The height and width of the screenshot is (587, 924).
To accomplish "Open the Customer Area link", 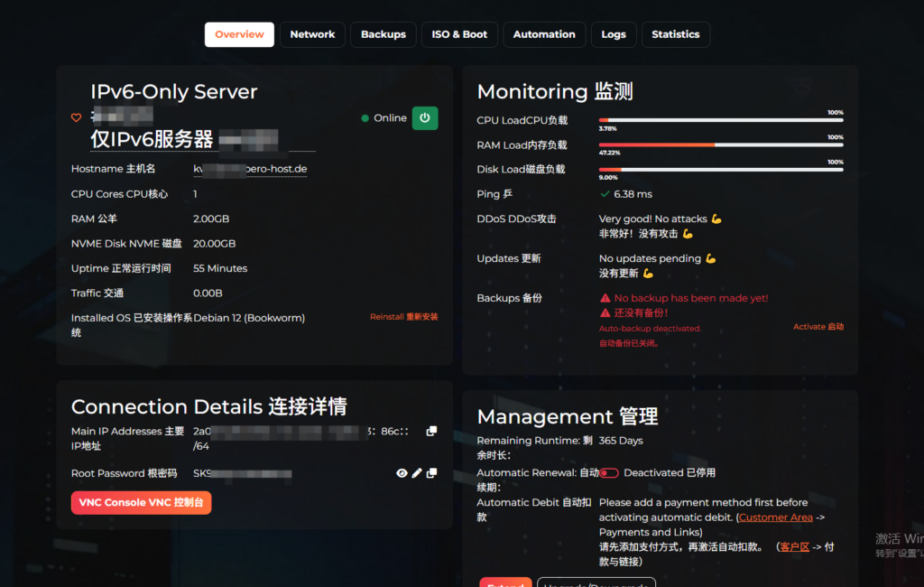I will point(775,517).
